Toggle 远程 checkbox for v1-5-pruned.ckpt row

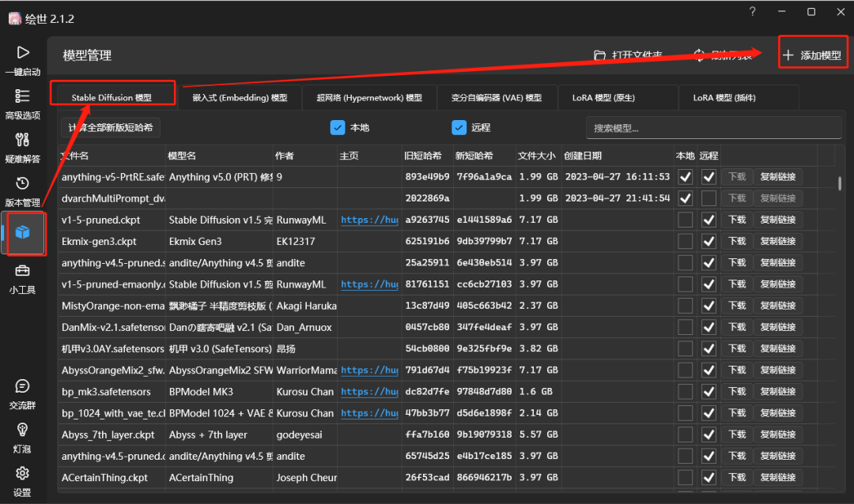click(x=709, y=220)
